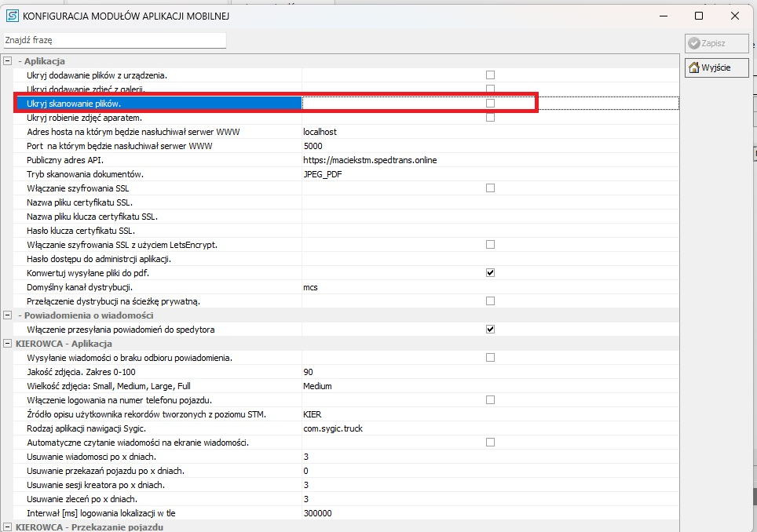The height and width of the screenshot is (532, 757).
Task: Click Nazwa pliku certyfikatu SSL value cell
Action: pos(490,202)
